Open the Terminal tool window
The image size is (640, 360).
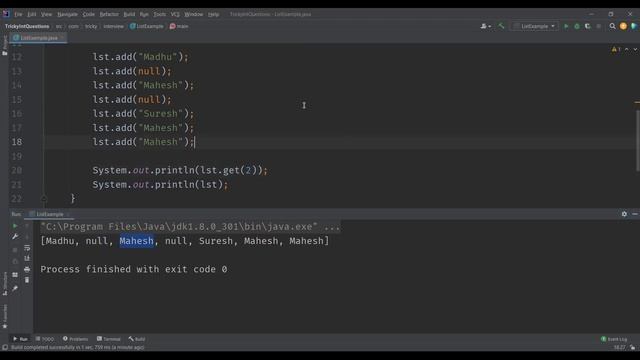coord(109,339)
